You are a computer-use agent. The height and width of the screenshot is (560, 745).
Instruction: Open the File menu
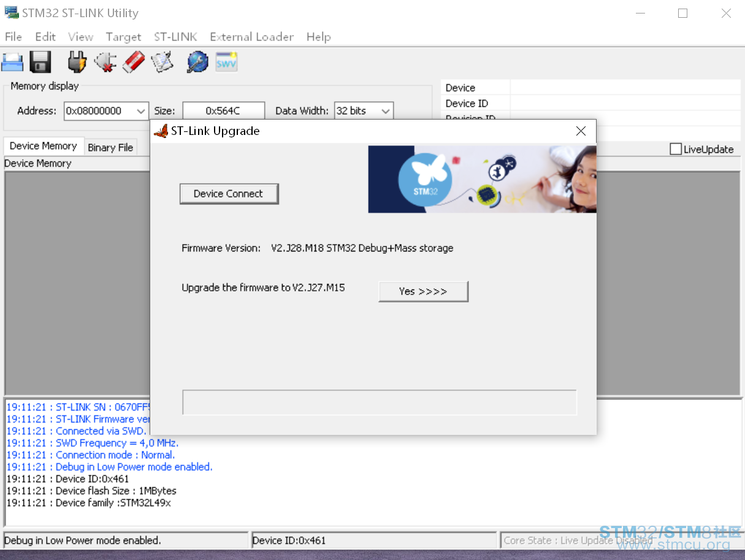pyautogui.click(x=13, y=37)
